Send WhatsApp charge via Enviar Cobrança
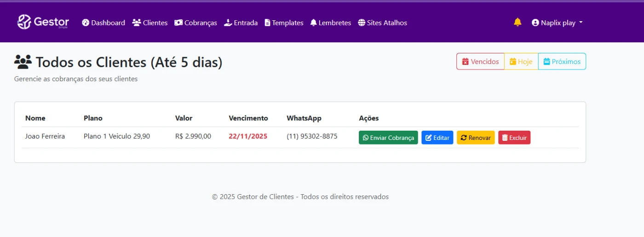This screenshot has width=644, height=237. click(388, 138)
